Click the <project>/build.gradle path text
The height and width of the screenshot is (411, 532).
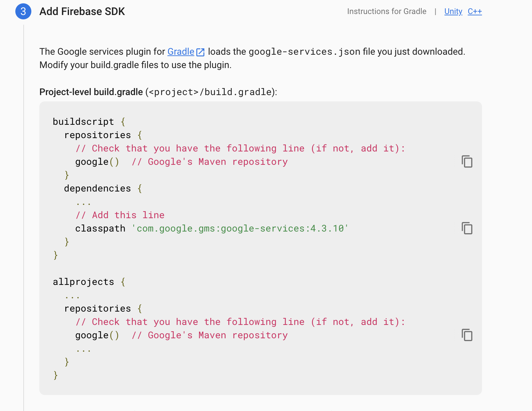pos(210,92)
